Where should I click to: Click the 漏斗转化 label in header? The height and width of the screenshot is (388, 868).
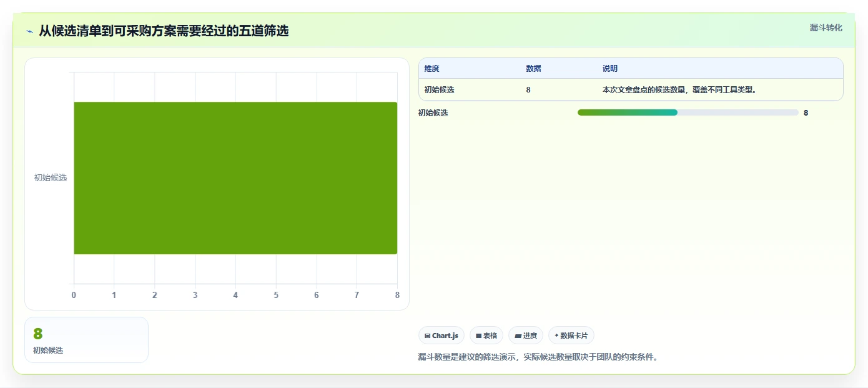tap(826, 27)
